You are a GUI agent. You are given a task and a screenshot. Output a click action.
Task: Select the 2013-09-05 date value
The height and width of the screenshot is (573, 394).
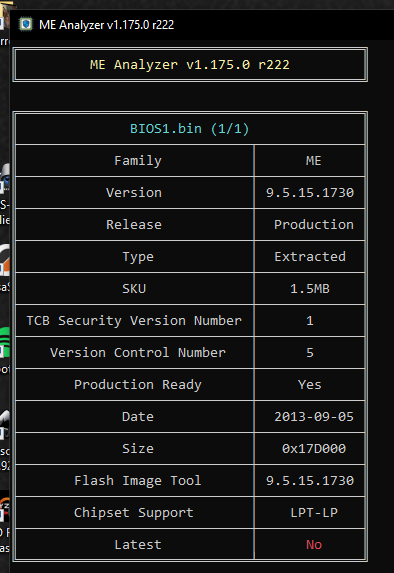pos(314,417)
